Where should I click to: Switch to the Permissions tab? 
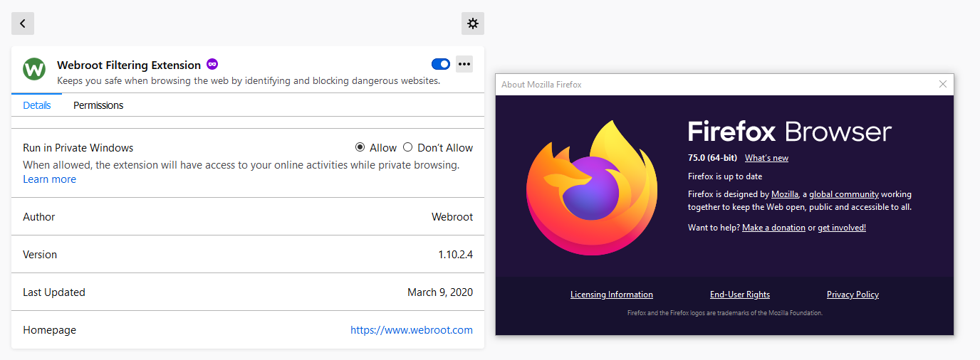(x=98, y=105)
